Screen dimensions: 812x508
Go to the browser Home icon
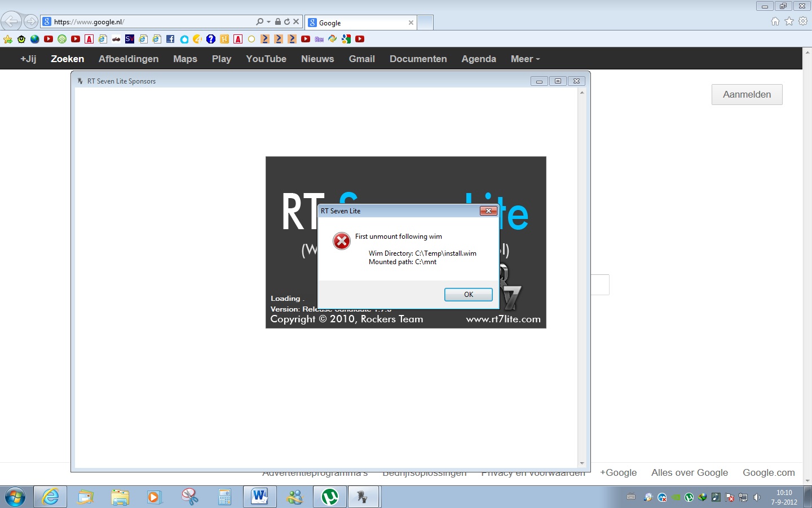[775, 21]
